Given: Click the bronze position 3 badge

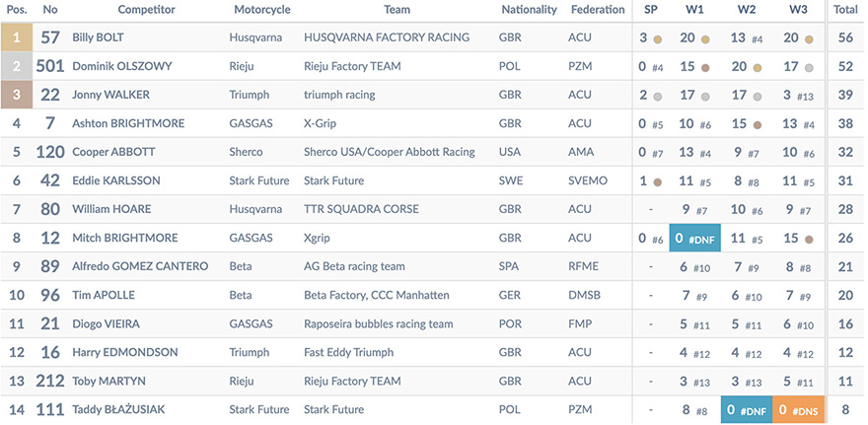Looking at the screenshot, I should click(17, 95).
